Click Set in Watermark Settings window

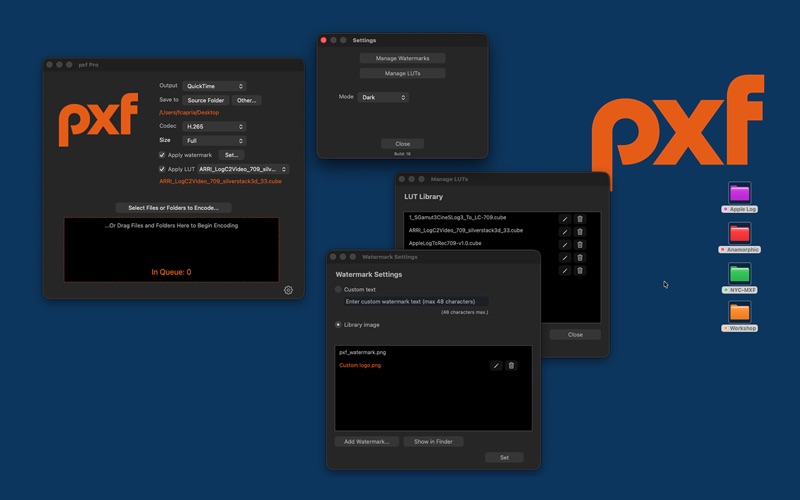pyautogui.click(x=504, y=458)
